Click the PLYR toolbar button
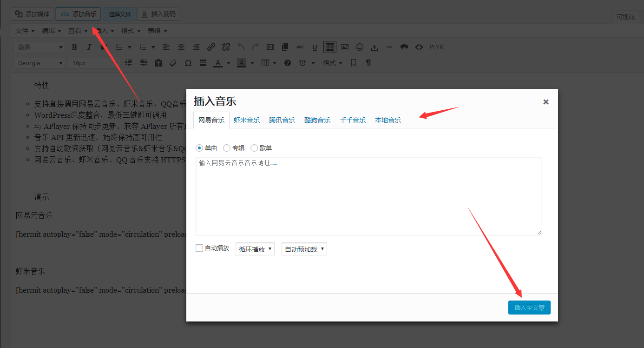The image size is (644, 348). click(436, 47)
